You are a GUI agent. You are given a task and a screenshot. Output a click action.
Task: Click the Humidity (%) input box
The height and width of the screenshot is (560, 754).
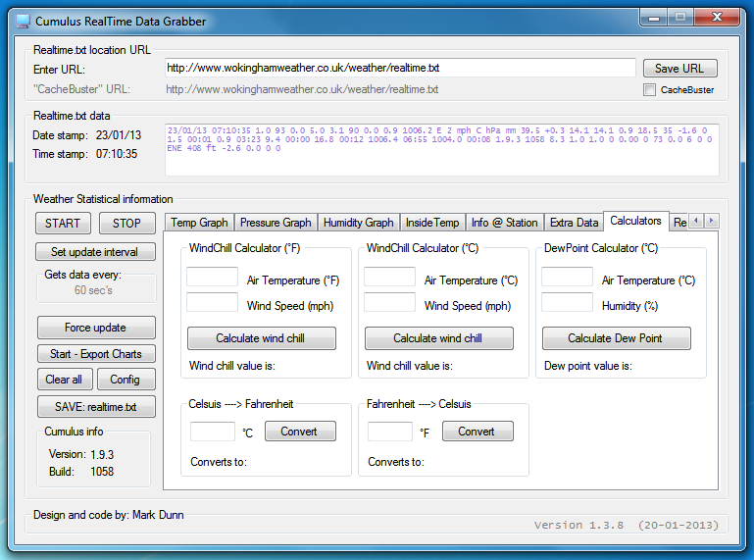coord(567,303)
